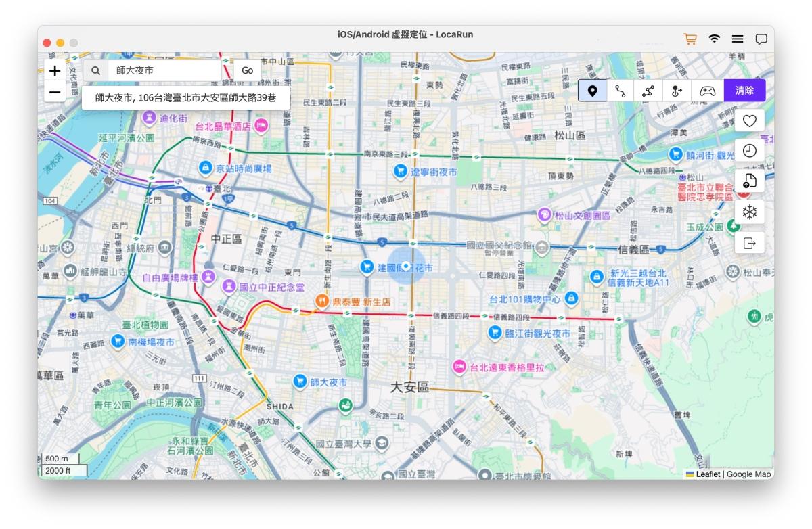The height and width of the screenshot is (529, 812).
Task: Toggle cooldown timer snowflake icon
Action: coord(749,212)
